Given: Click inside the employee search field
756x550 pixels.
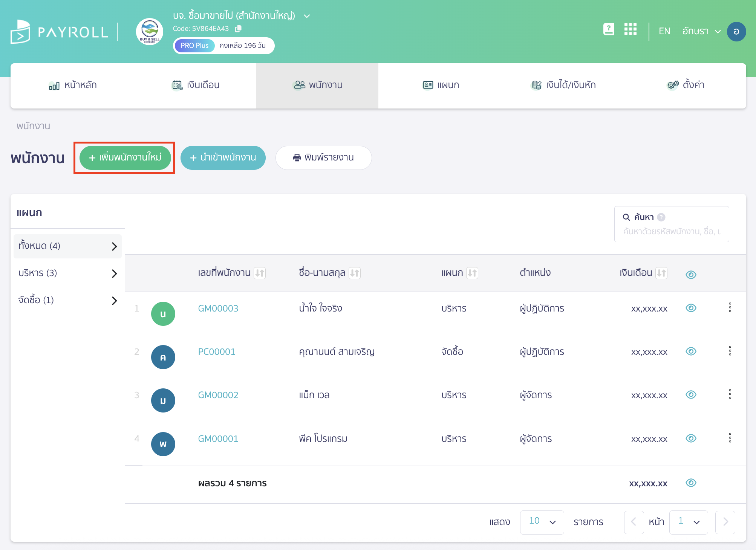Looking at the screenshot, I should (x=671, y=232).
